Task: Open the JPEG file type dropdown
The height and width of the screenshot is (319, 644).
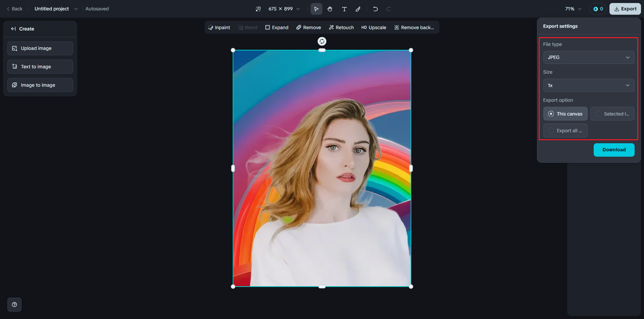Action: (589, 57)
